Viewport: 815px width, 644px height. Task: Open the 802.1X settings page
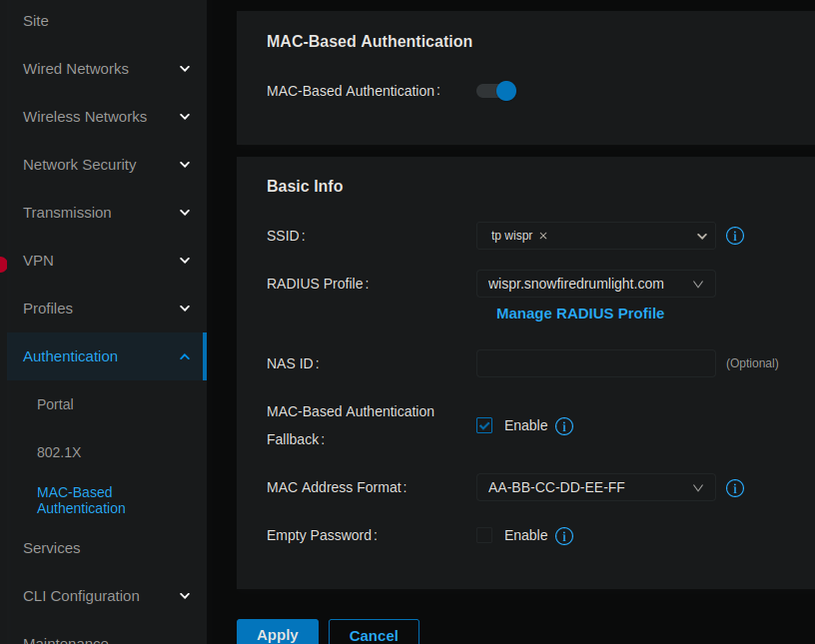tap(59, 452)
